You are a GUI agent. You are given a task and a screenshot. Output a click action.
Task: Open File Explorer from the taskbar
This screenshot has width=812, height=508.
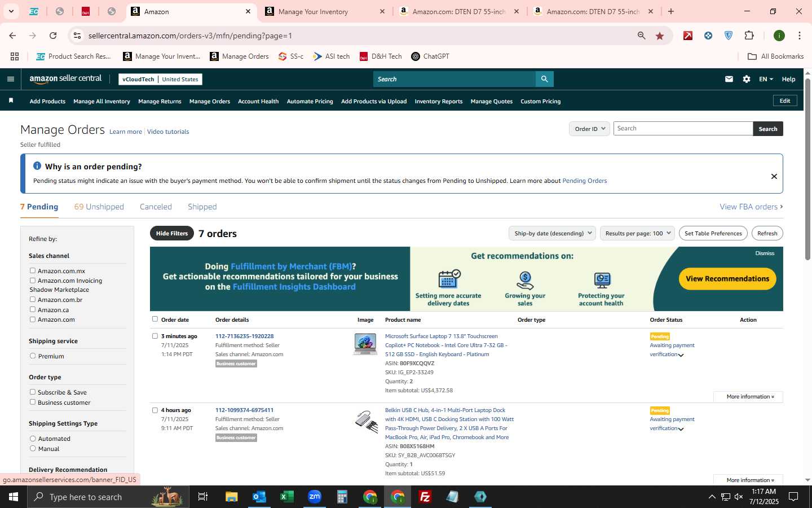click(x=232, y=497)
